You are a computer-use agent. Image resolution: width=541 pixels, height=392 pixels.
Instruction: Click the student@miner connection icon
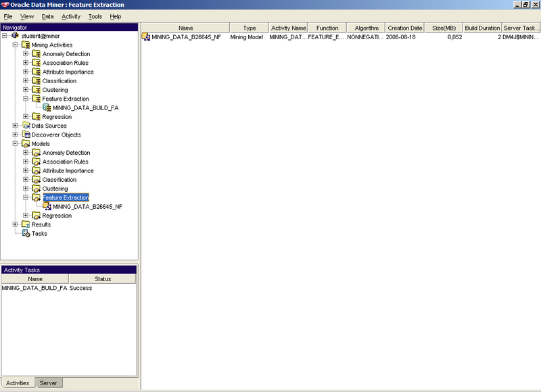(15, 36)
